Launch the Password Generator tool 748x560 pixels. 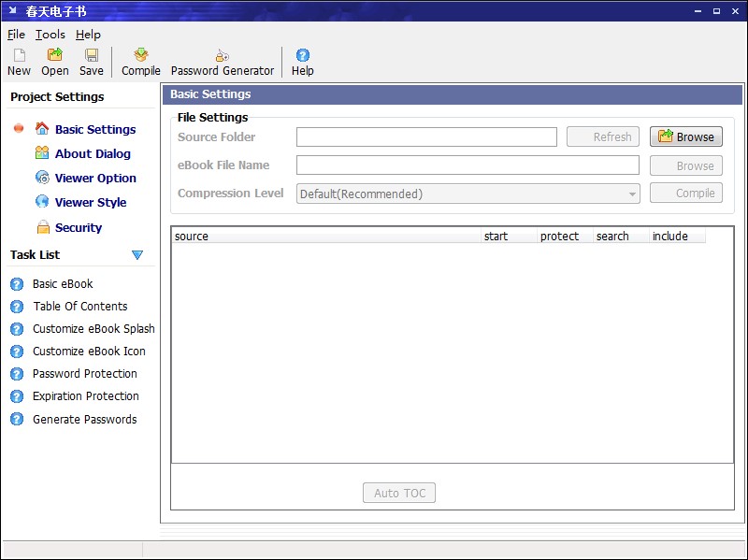223,62
